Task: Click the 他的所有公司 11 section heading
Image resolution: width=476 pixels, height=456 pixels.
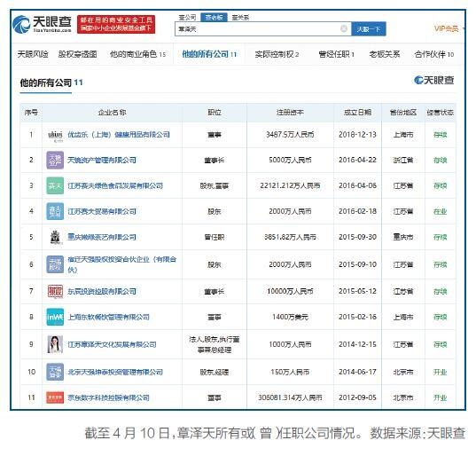Action: coord(51,83)
